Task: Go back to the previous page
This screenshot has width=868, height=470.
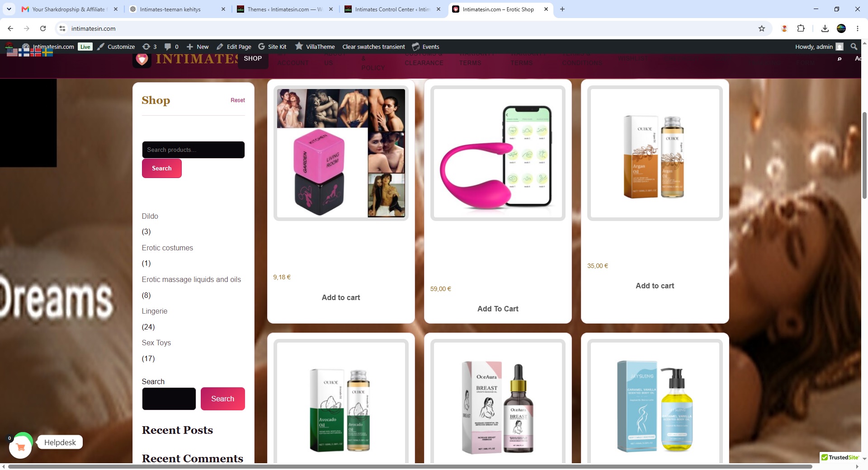Action: 10,28
